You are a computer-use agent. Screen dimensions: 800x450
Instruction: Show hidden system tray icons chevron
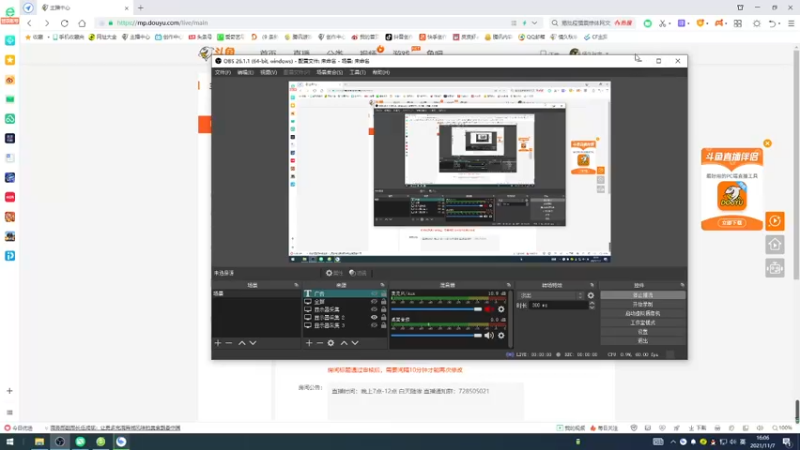click(x=673, y=442)
